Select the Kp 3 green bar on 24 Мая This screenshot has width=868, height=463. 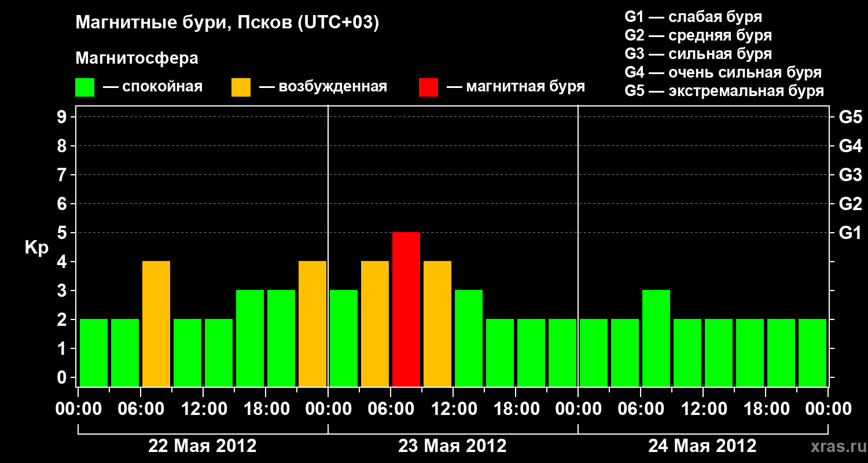tap(656, 338)
